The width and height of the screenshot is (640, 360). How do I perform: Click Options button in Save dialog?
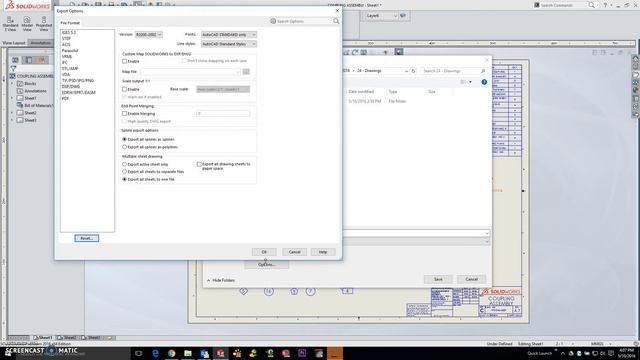[267, 264]
